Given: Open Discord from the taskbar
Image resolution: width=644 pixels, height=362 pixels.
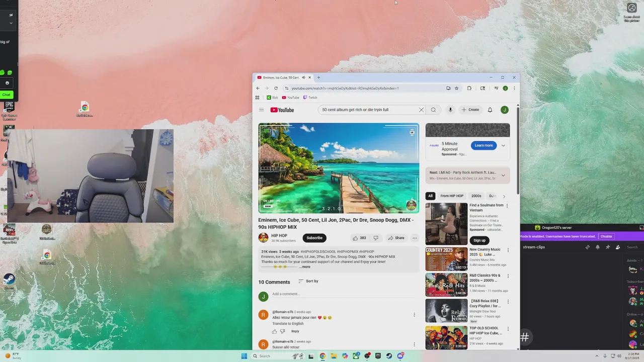Looking at the screenshot, I should [x=400, y=356].
